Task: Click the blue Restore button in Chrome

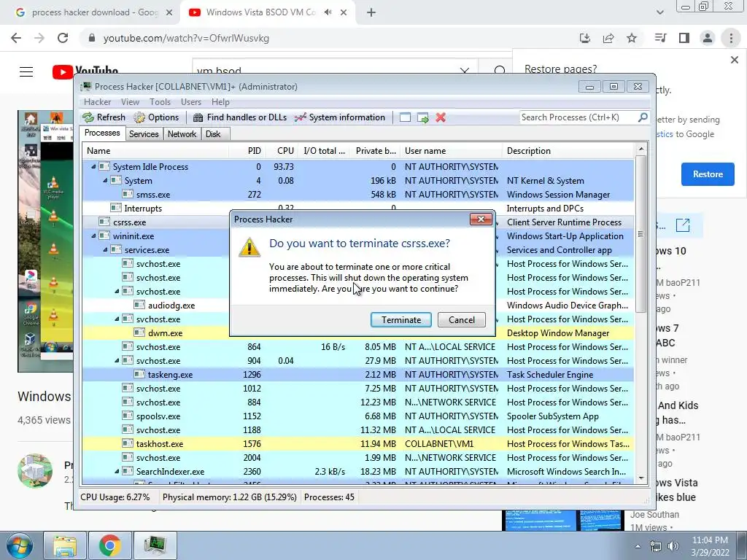Action: [708, 174]
